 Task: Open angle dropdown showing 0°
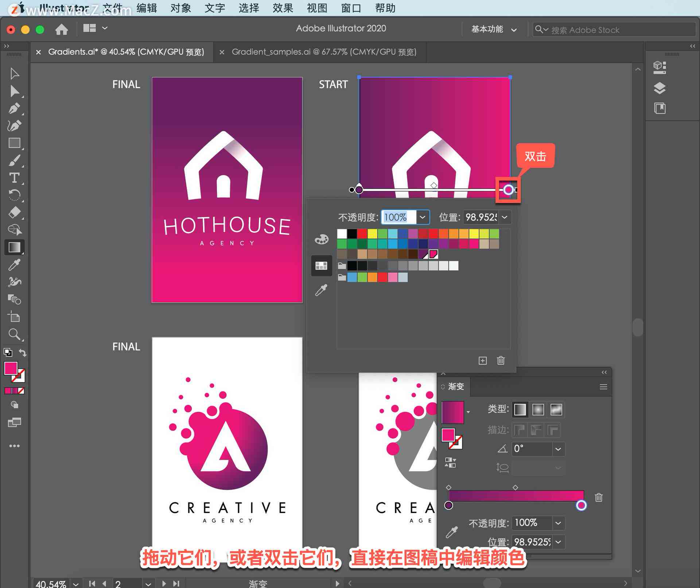[558, 449]
